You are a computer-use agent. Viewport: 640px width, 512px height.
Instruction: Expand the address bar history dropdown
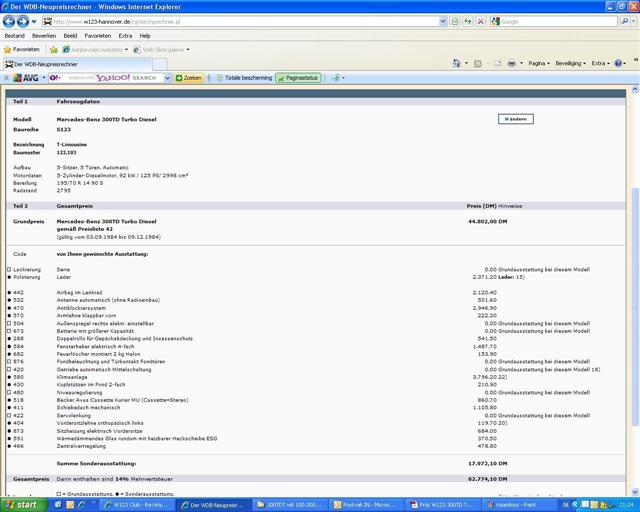pyautogui.click(x=443, y=22)
